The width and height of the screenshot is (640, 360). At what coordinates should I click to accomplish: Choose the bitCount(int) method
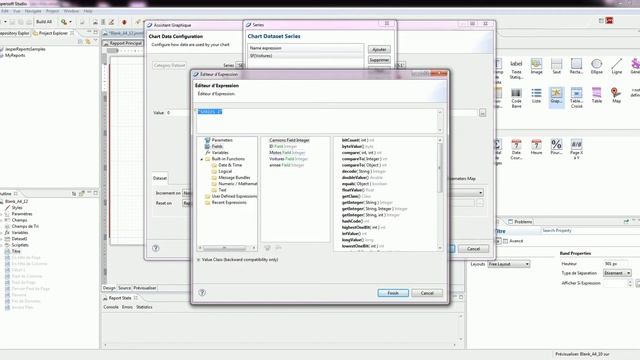pos(358,140)
